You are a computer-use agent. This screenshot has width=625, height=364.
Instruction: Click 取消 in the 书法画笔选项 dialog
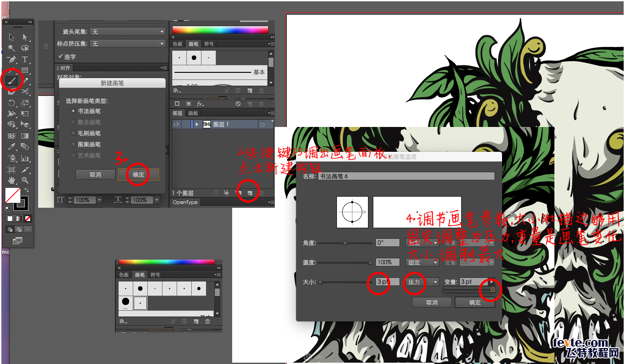coord(432,302)
